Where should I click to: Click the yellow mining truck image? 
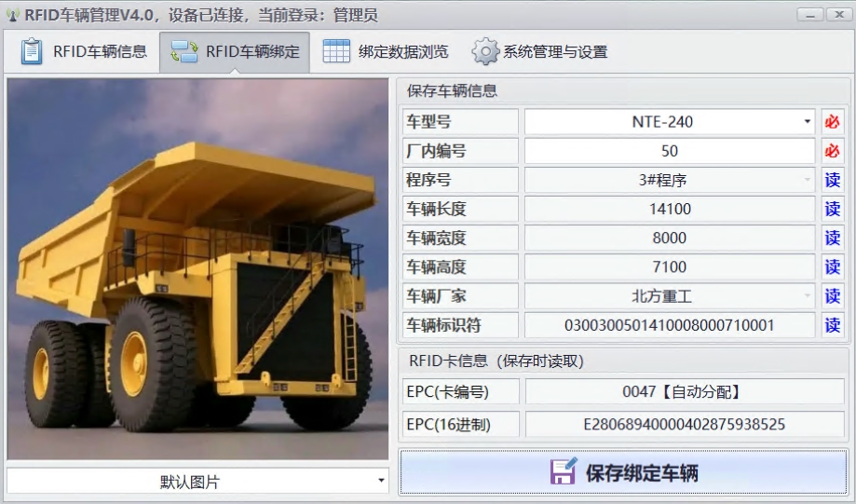(x=197, y=270)
